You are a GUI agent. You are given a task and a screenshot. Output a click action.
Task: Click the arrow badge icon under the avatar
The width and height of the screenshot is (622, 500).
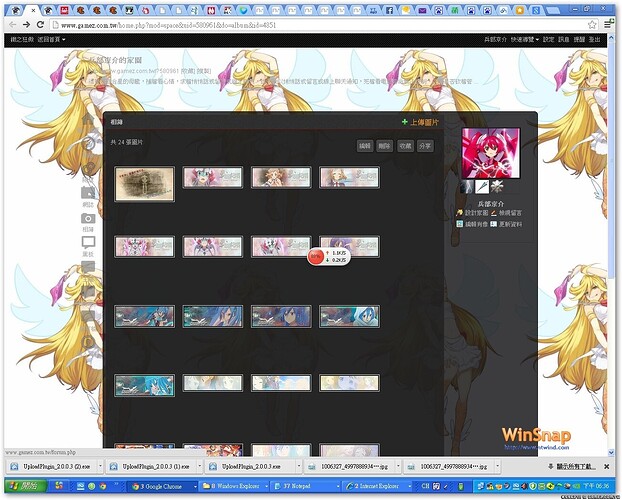(482, 186)
